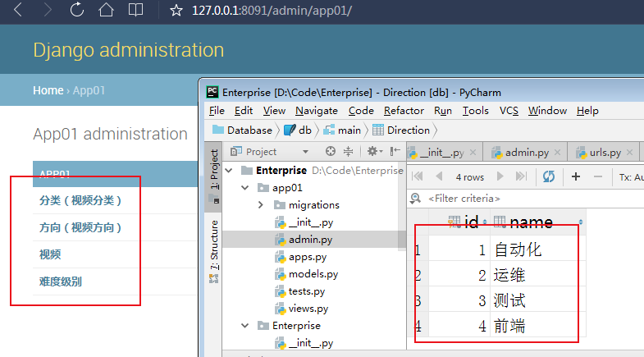Image resolution: width=644 pixels, height=357 pixels.
Task: Open the PyCharm Window menu
Action: (547, 111)
